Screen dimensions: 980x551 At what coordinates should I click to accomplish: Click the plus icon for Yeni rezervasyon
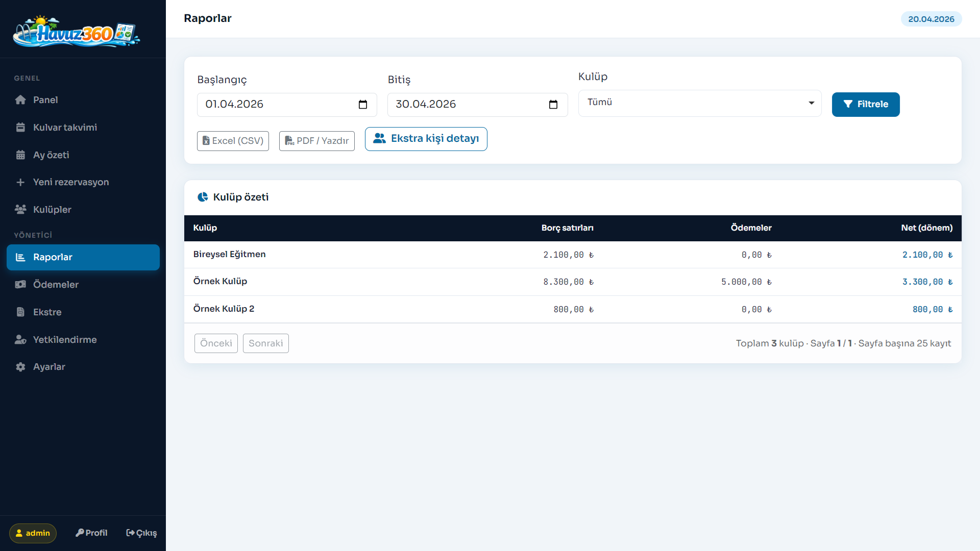[x=20, y=182]
